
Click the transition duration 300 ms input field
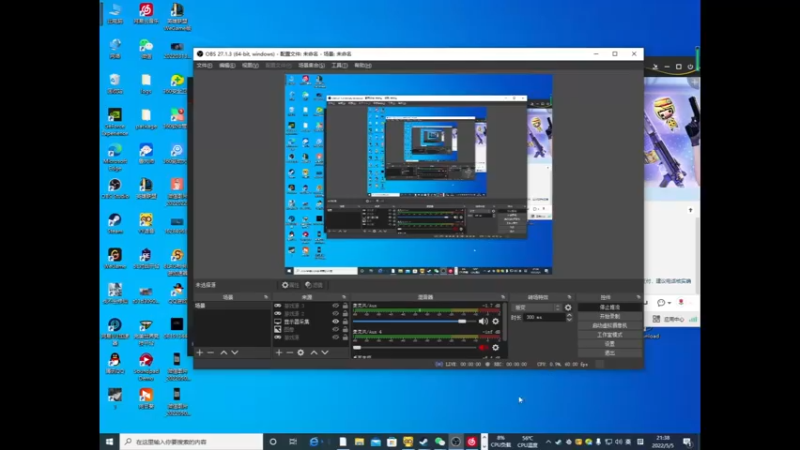(x=543, y=317)
